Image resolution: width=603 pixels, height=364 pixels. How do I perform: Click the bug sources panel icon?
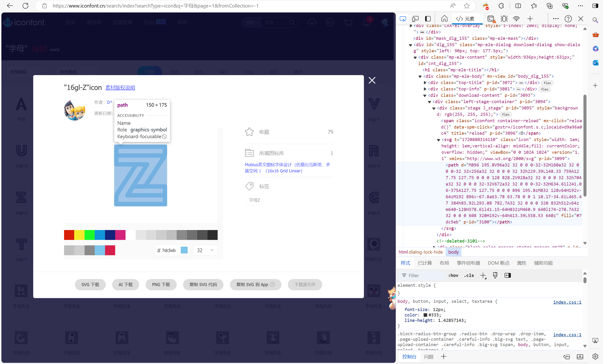pos(504,19)
